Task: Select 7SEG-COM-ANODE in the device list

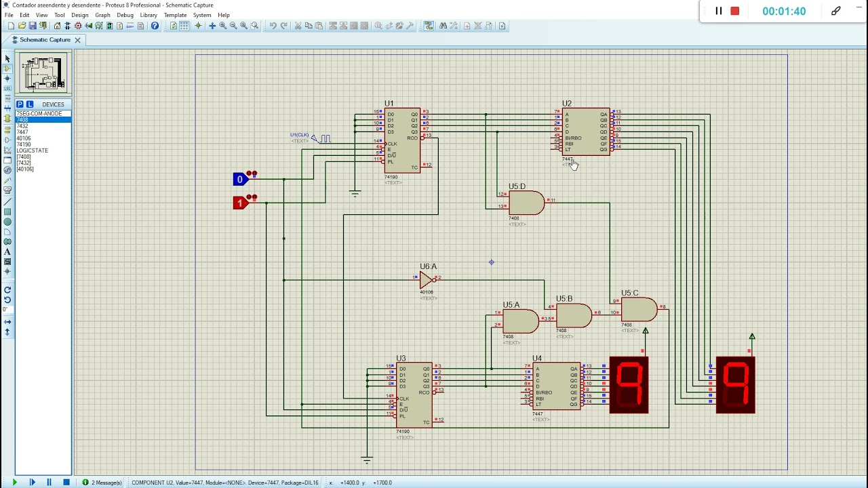Action: point(39,114)
